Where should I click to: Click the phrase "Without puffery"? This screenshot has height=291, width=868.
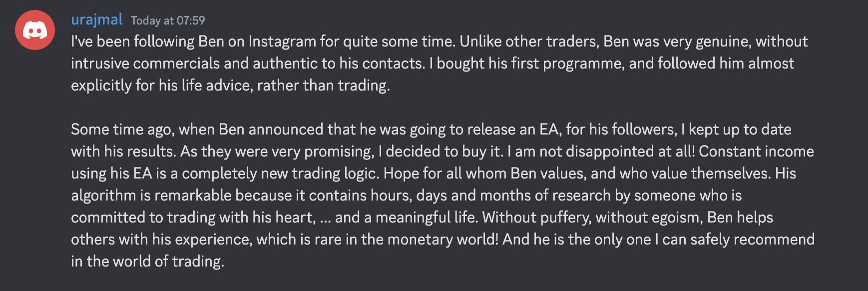(x=536, y=217)
